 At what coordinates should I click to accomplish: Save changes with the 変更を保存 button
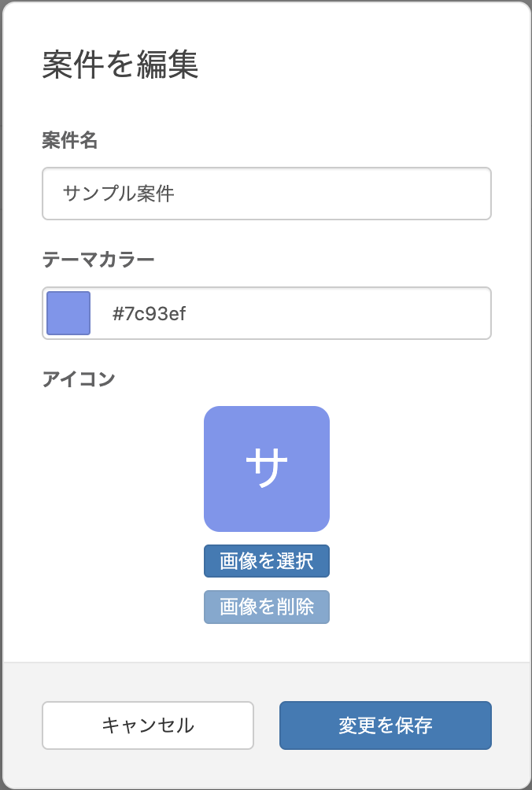(x=386, y=725)
